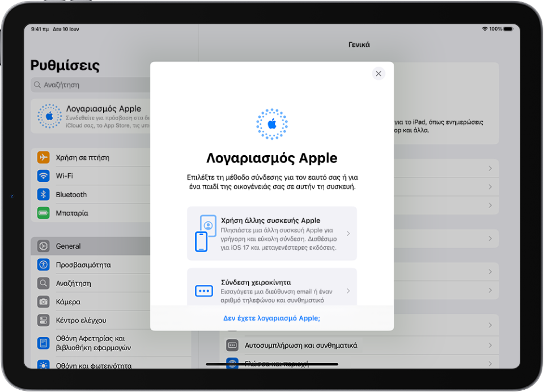
Task: Click the globe icon of Γλώσσα και περιοχή
Action: 232,363
